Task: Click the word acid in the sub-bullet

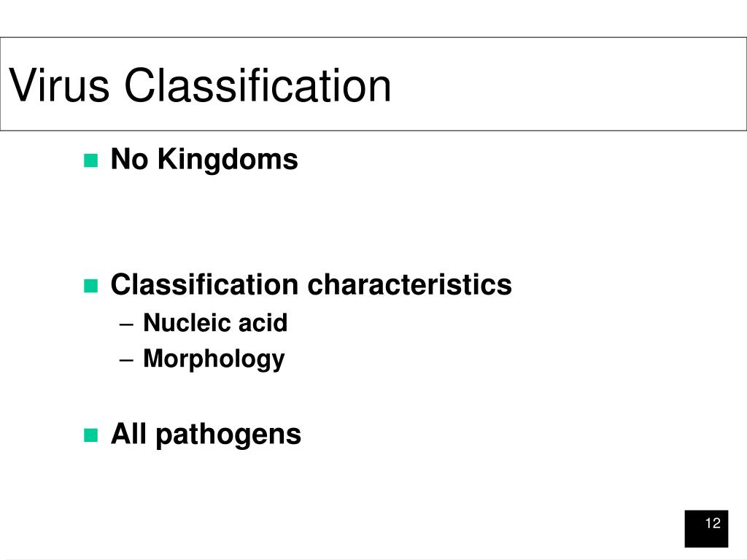Action: pos(263,323)
